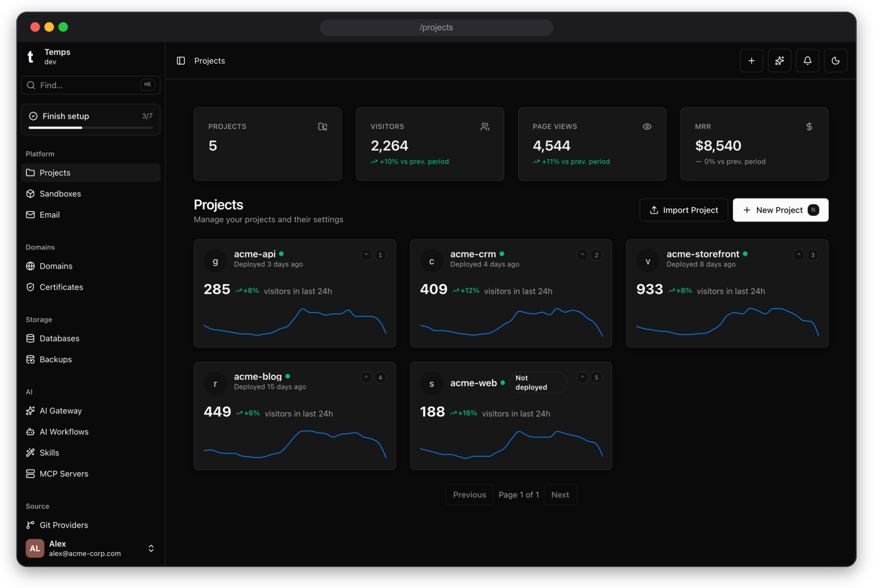
Task: Click the caret on acme-crm card
Action: tap(582, 255)
